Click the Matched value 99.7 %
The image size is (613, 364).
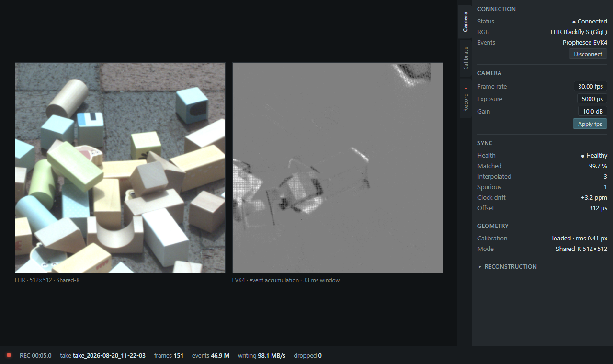(x=598, y=166)
